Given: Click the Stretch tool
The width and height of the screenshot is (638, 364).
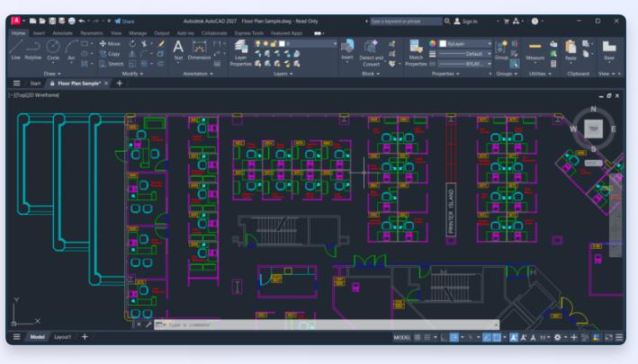Looking at the screenshot, I should click(111, 64).
